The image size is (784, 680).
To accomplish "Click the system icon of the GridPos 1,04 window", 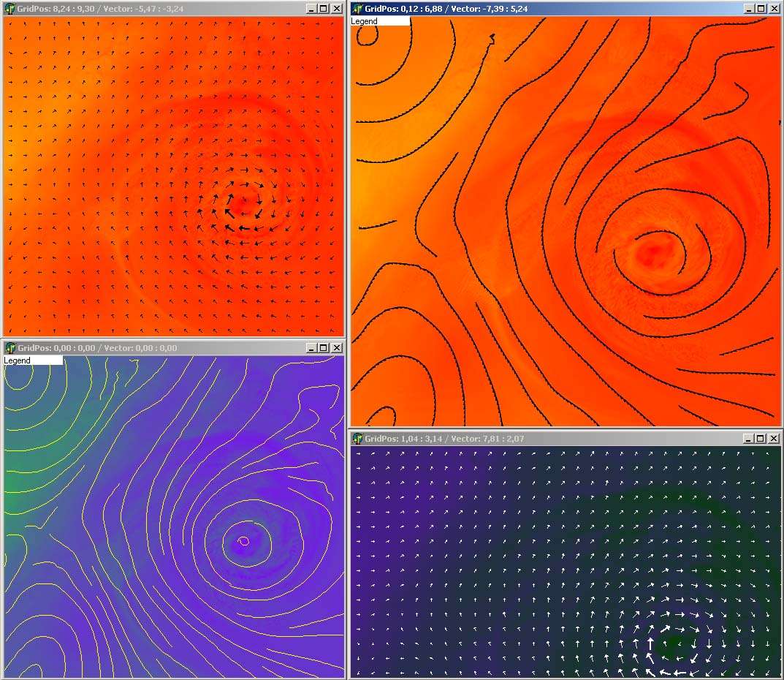I will point(358,439).
